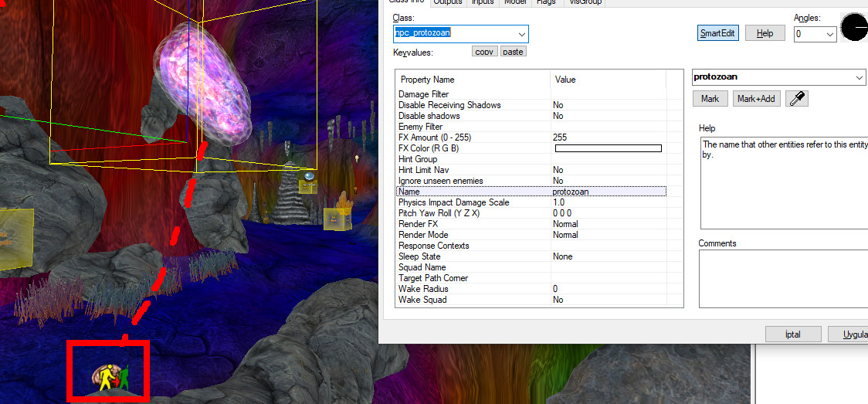The image size is (868, 404).
Task: Click the black Angles compass dial
Action: click(855, 28)
